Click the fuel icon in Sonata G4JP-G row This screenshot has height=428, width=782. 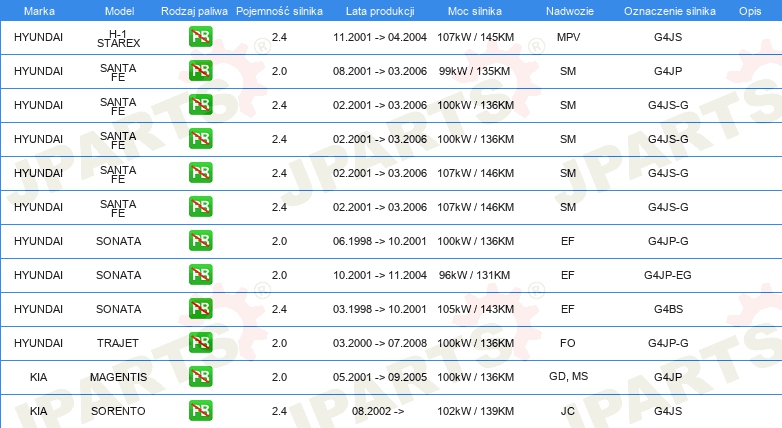pyautogui.click(x=200, y=240)
